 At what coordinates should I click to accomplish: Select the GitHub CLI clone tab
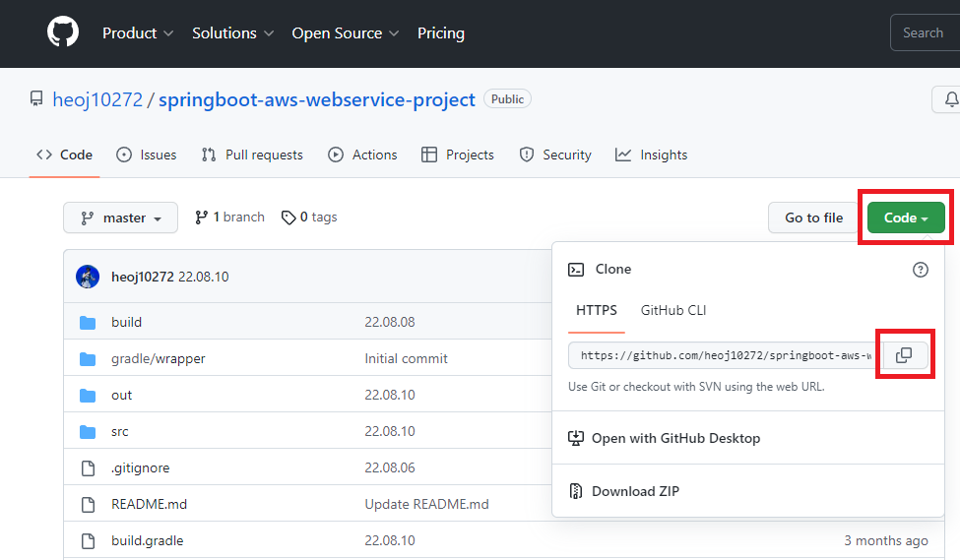click(673, 310)
